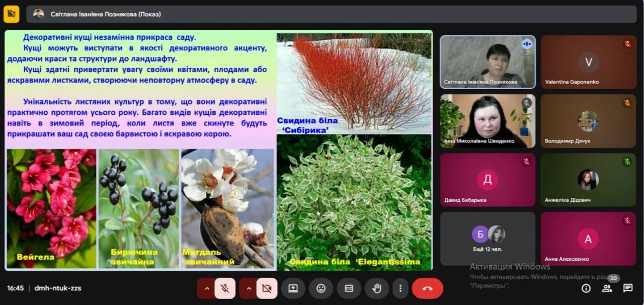Select Valentina Gaponenko's participant tile

coord(588,62)
